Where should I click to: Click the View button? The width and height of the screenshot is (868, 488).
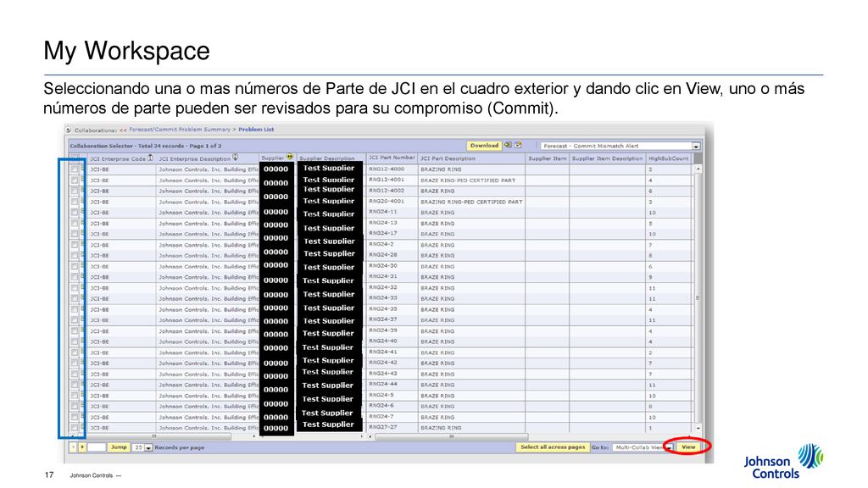point(688,447)
